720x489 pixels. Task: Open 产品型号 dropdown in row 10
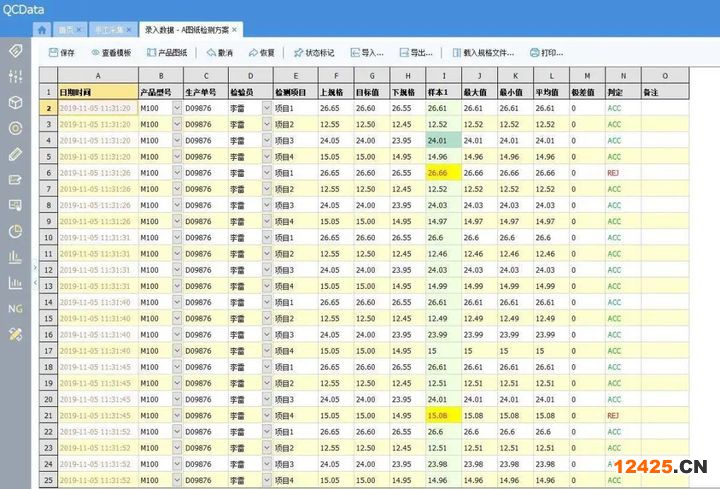[177, 238]
